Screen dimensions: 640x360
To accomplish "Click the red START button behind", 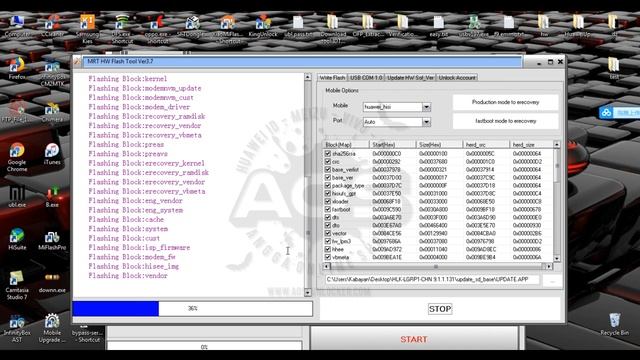I will pos(414,339).
